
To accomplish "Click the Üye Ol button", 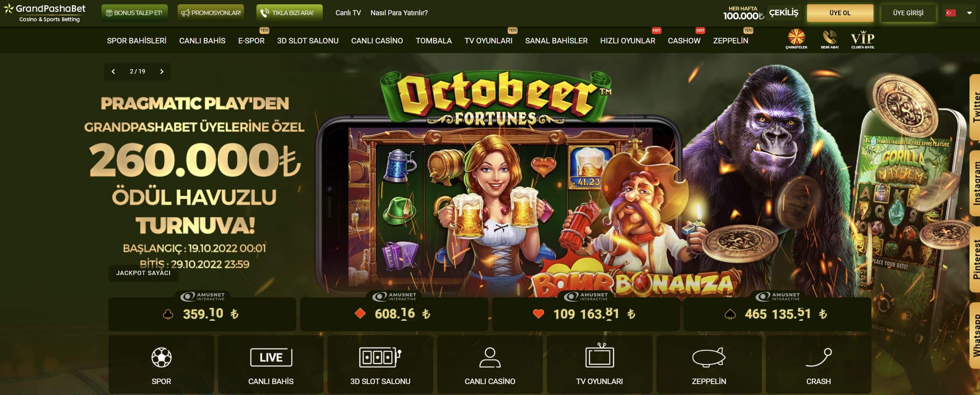I will (x=840, y=13).
